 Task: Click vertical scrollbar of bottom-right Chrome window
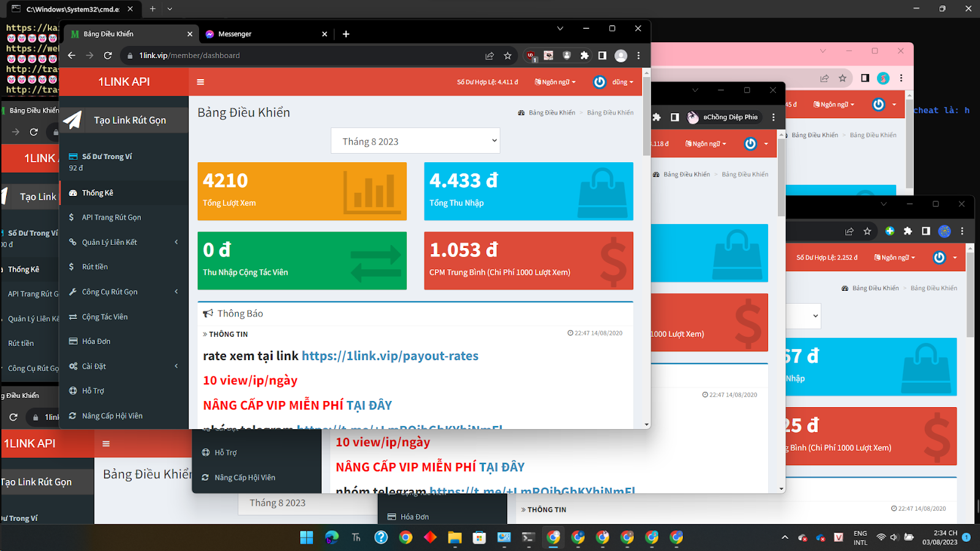[970, 294]
